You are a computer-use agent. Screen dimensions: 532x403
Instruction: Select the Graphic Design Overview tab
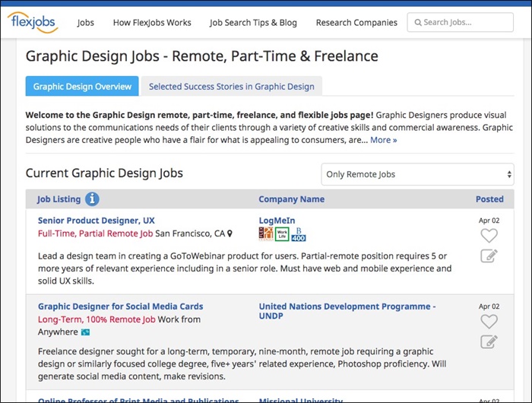click(x=82, y=86)
